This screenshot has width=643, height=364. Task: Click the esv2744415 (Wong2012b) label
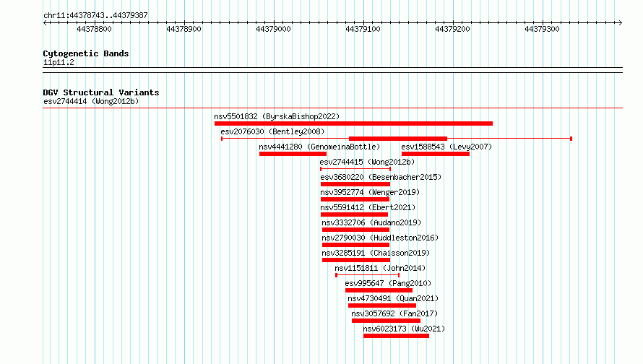click(367, 162)
